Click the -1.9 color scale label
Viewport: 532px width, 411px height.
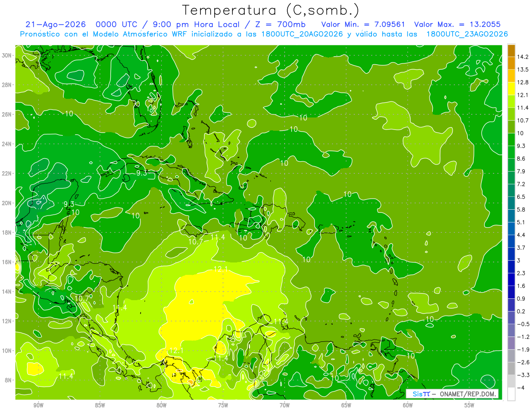[x=523, y=349]
